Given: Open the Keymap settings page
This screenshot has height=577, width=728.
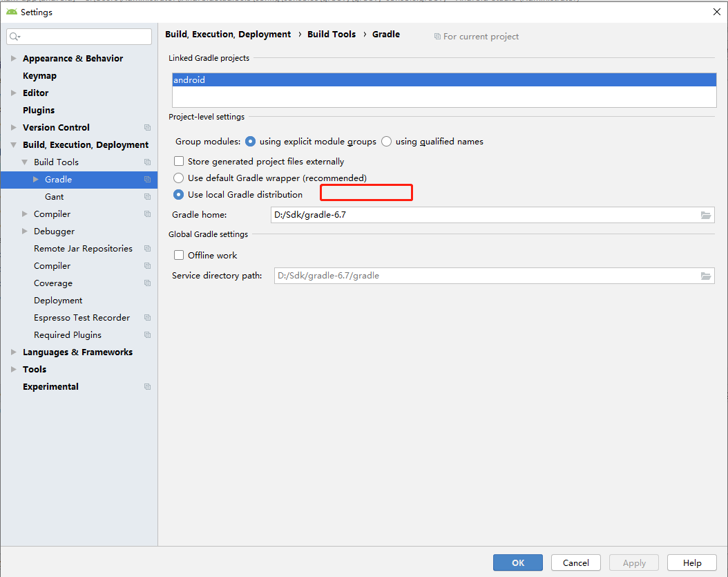Looking at the screenshot, I should click(x=39, y=76).
